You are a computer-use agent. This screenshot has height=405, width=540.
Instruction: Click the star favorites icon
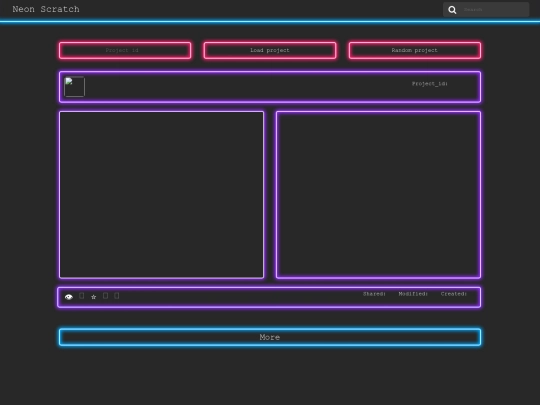(x=93, y=297)
